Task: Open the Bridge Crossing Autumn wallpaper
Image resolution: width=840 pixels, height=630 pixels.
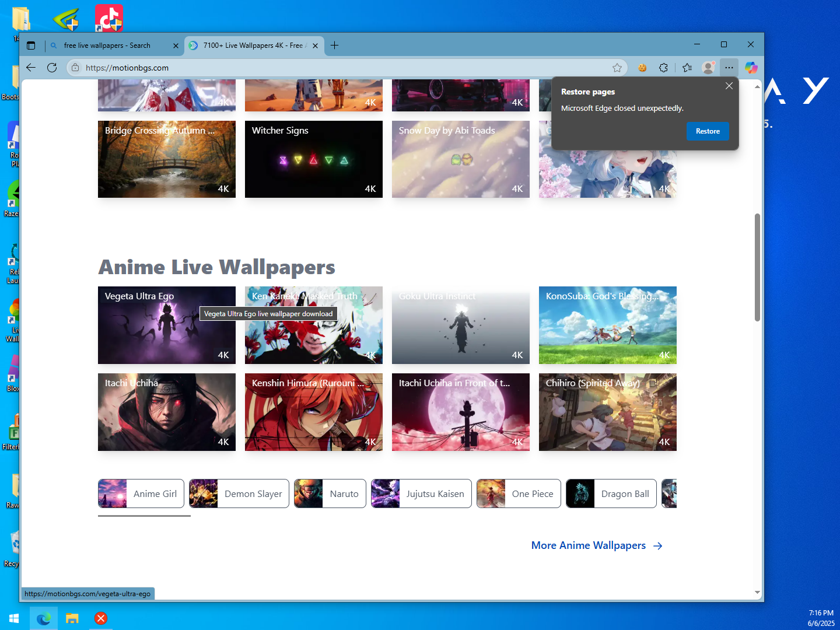Action: coord(167,159)
